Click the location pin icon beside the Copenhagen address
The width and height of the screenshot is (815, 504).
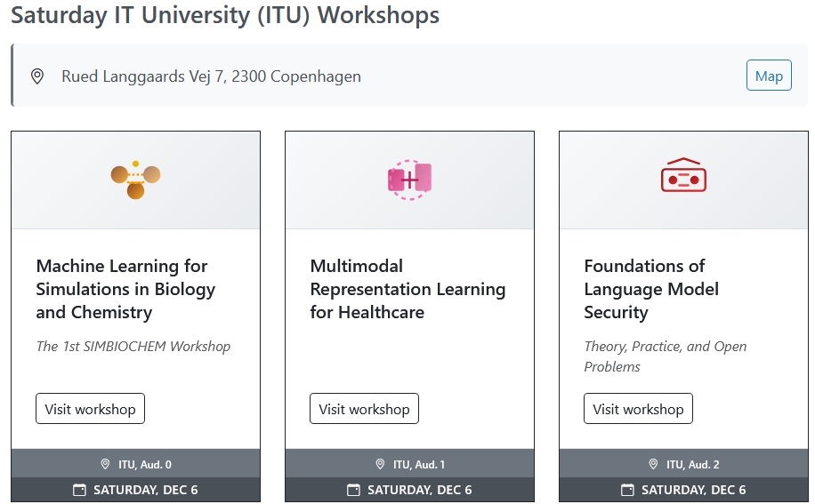tap(37, 76)
